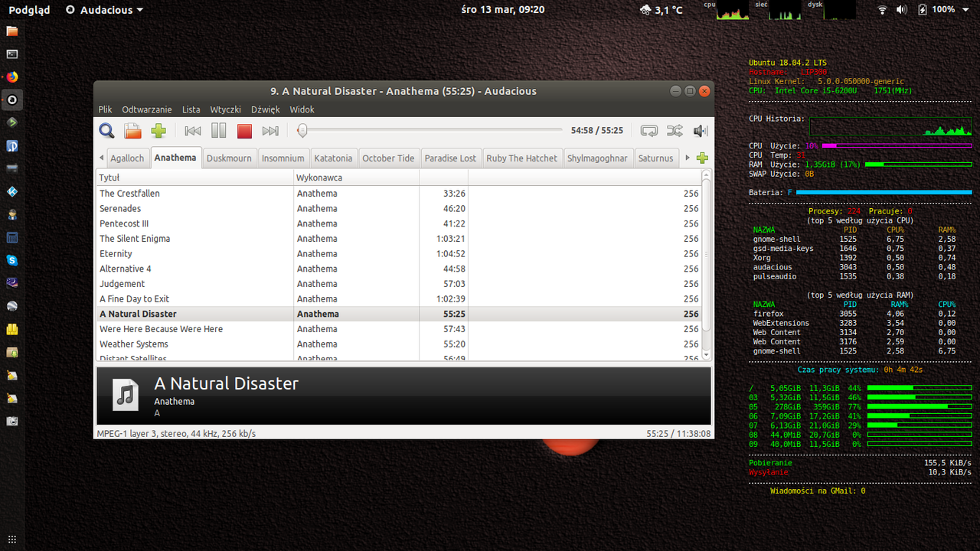Open the volume control speaker icon in Audacious

(700, 131)
